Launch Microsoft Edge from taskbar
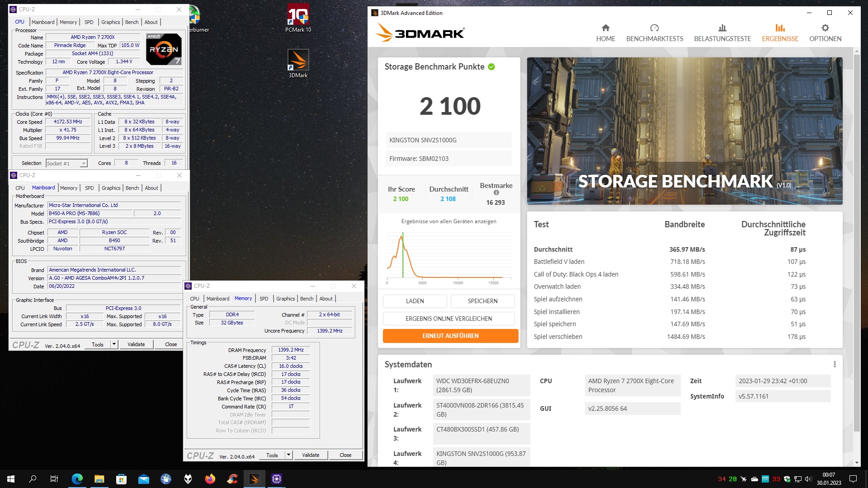The height and width of the screenshot is (488, 868). [77, 479]
